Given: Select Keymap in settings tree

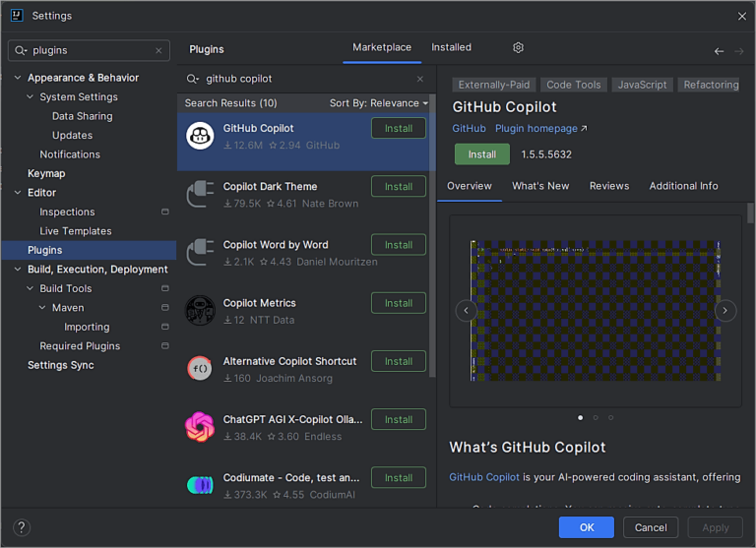Looking at the screenshot, I should pyautogui.click(x=46, y=173).
